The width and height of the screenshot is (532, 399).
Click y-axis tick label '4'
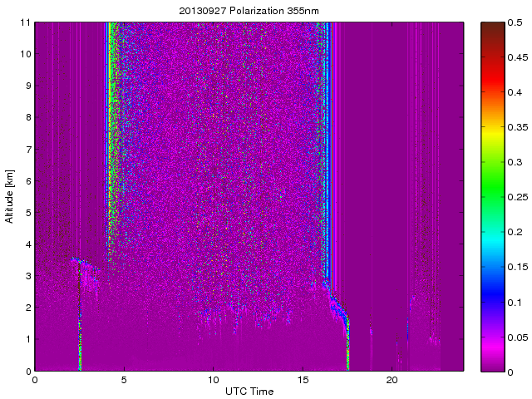28,244
